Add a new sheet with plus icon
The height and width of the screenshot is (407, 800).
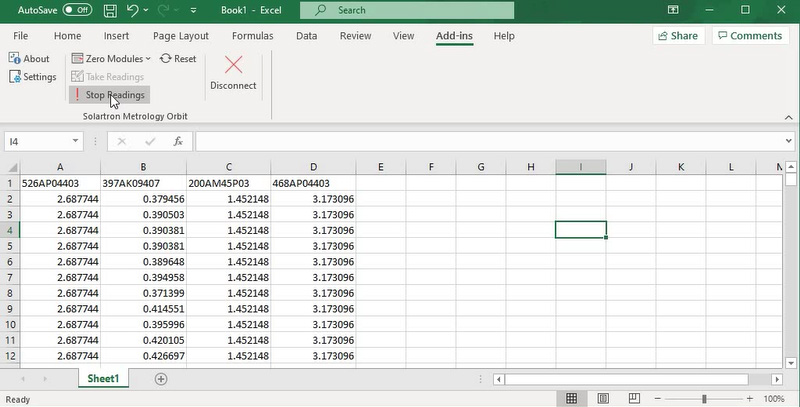coord(161,379)
